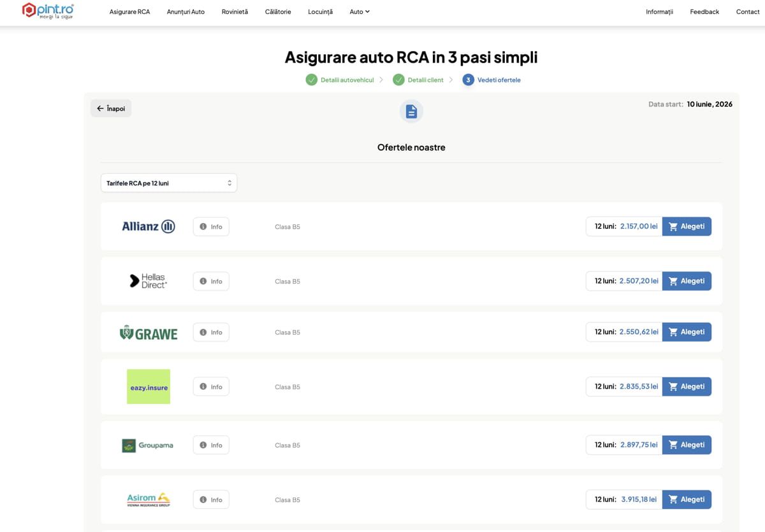Open Locuință insurance page

(x=320, y=11)
